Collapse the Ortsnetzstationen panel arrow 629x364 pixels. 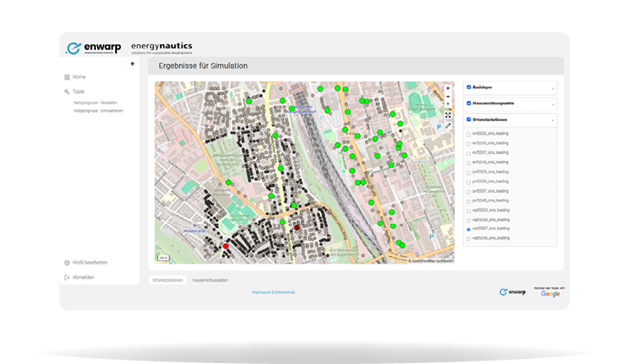(553, 120)
